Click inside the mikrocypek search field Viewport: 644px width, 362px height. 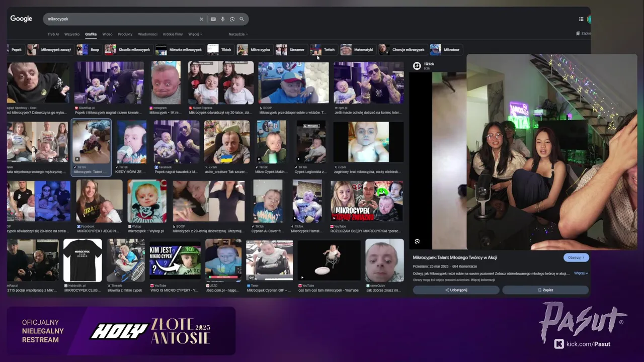coord(121,19)
